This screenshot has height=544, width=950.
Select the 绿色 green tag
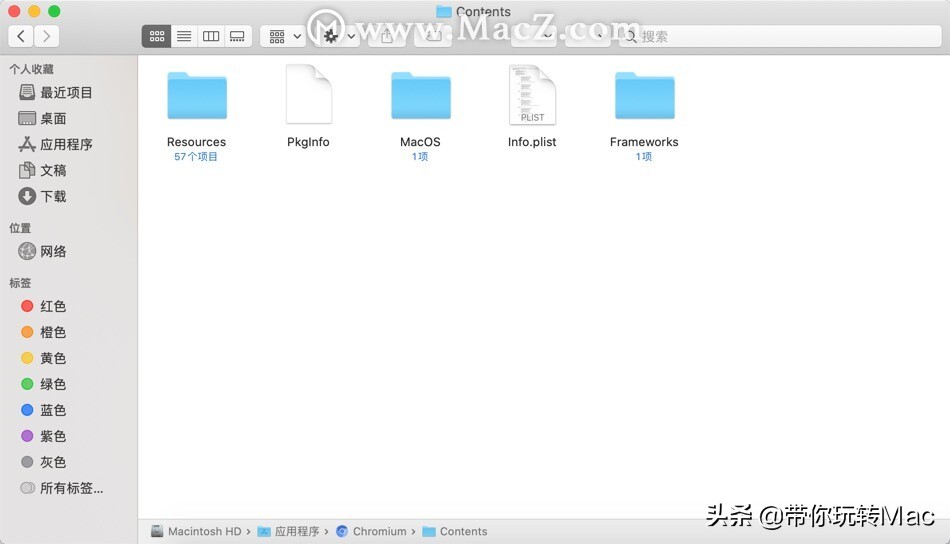coord(44,384)
